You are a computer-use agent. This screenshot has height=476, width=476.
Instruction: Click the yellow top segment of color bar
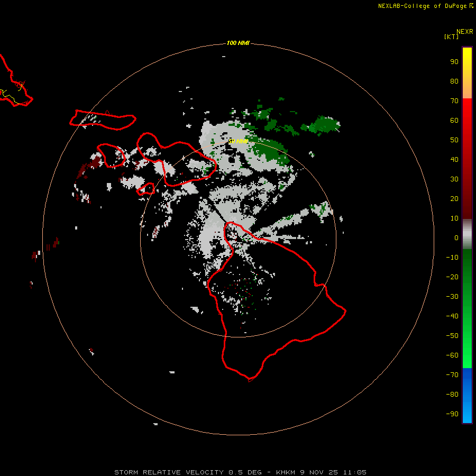pyautogui.click(x=467, y=73)
